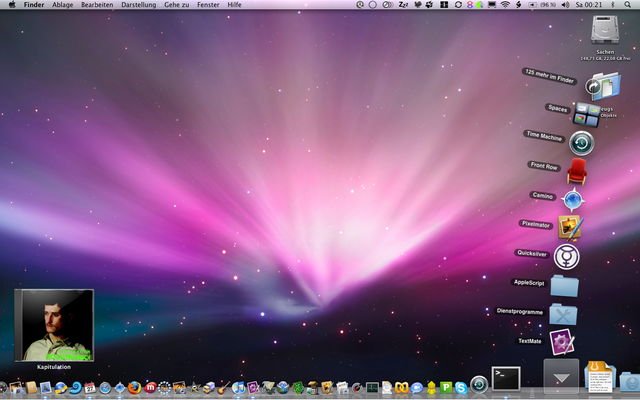Launch Skype from the Dock
This screenshot has height=400, width=640.
461,388
